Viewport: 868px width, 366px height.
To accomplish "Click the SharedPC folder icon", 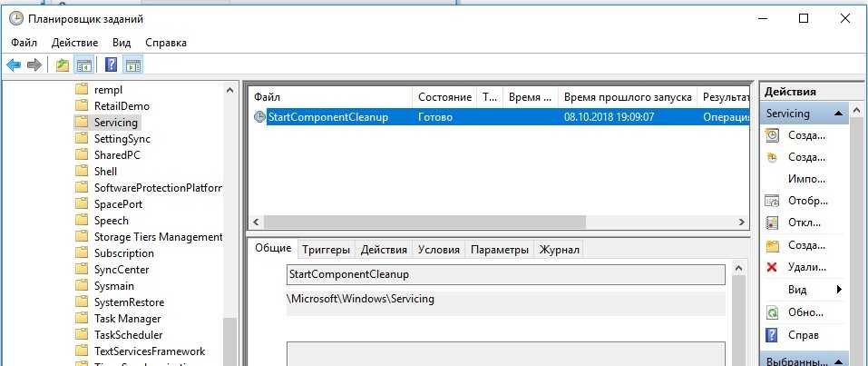I will click(82, 154).
